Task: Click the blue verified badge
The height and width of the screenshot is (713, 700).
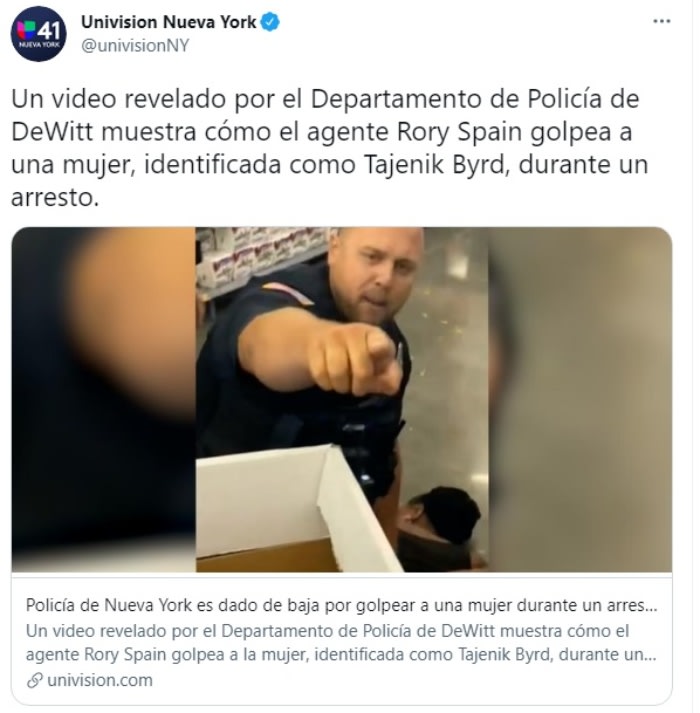Action: pos(272,22)
